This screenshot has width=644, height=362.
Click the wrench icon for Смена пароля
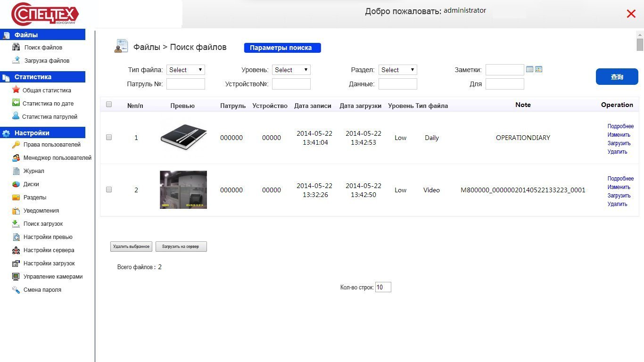[16, 290]
